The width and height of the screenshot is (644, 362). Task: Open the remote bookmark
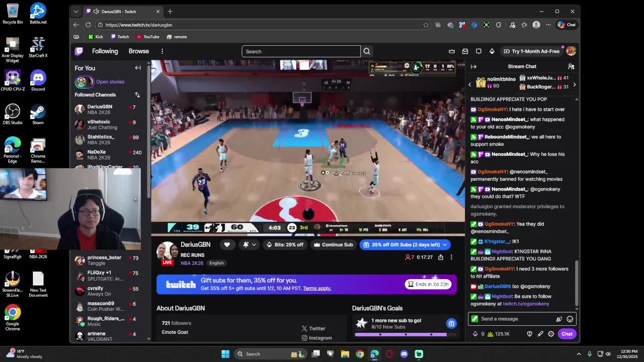point(177,37)
